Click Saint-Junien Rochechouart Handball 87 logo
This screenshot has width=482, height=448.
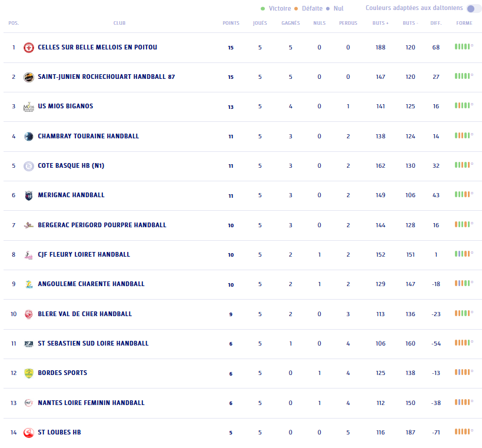point(28,77)
